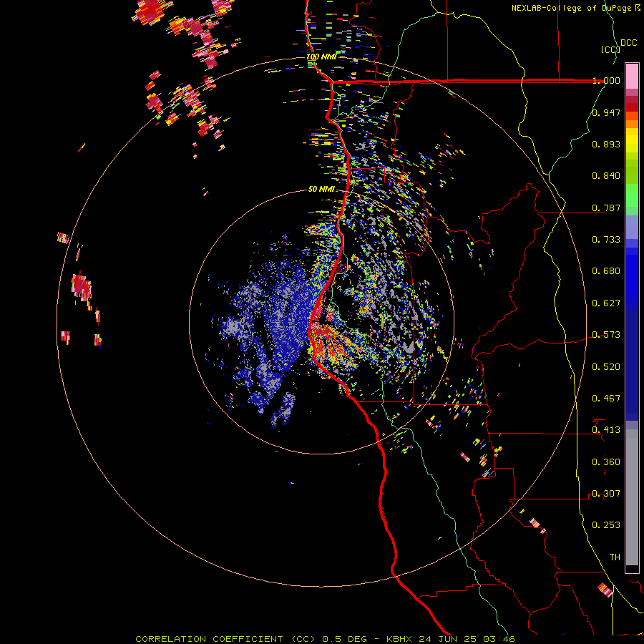Image resolution: width=644 pixels, height=644 pixels.
Task: Click the 50 NMI range ring label
Action: click(321, 189)
